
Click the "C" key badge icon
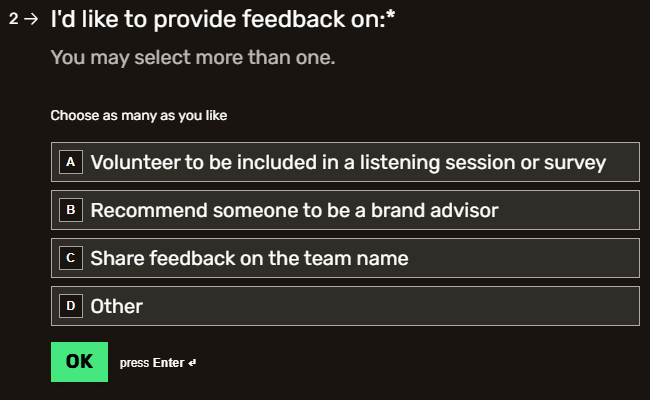(70, 258)
